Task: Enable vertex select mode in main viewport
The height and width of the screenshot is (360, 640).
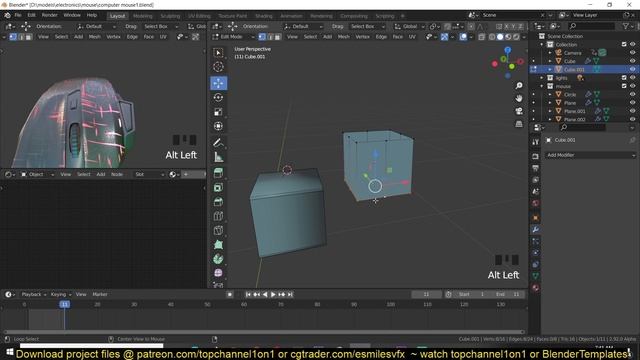Action: click(x=262, y=37)
